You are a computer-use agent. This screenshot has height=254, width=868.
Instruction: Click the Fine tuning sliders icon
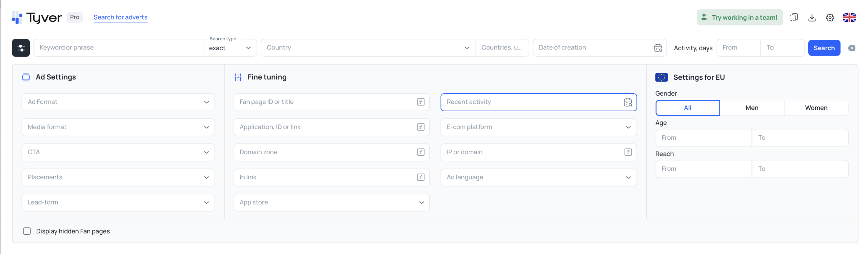238,77
